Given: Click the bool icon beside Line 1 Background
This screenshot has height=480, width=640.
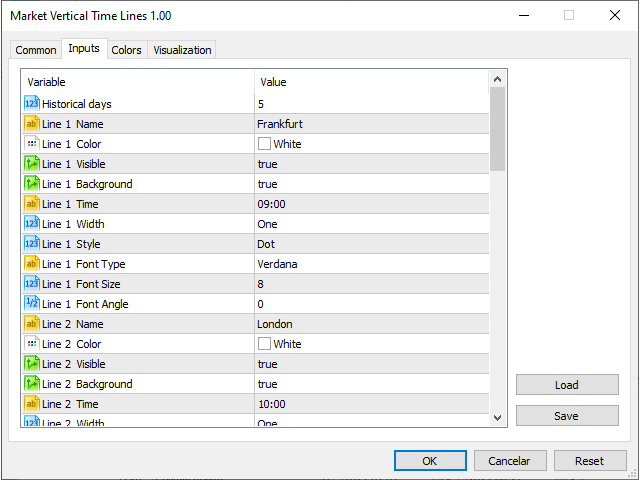Looking at the screenshot, I should pyautogui.click(x=32, y=184).
